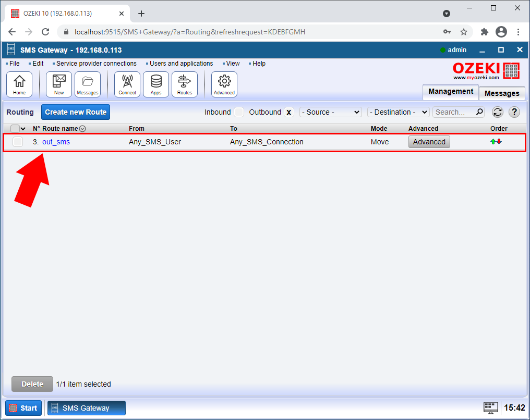Open the Advanced gear toolbar icon

[224, 84]
